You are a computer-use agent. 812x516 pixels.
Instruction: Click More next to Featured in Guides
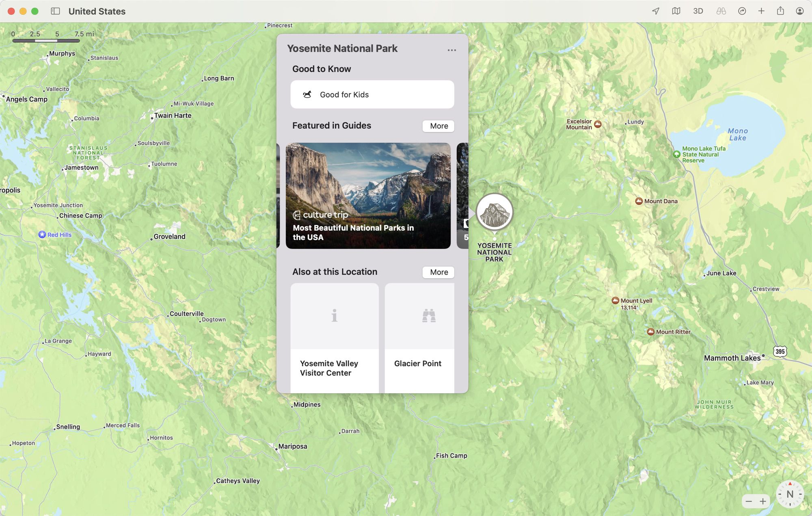pyautogui.click(x=438, y=126)
